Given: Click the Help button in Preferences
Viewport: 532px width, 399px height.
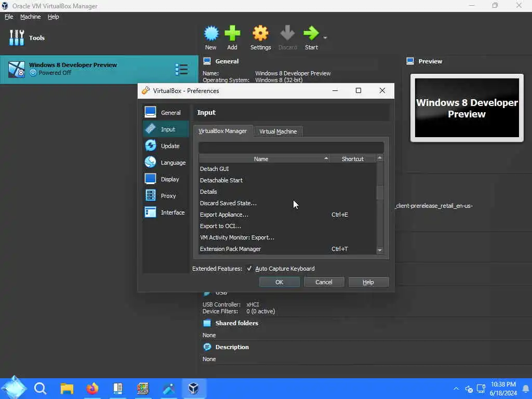Looking at the screenshot, I should [x=368, y=282].
